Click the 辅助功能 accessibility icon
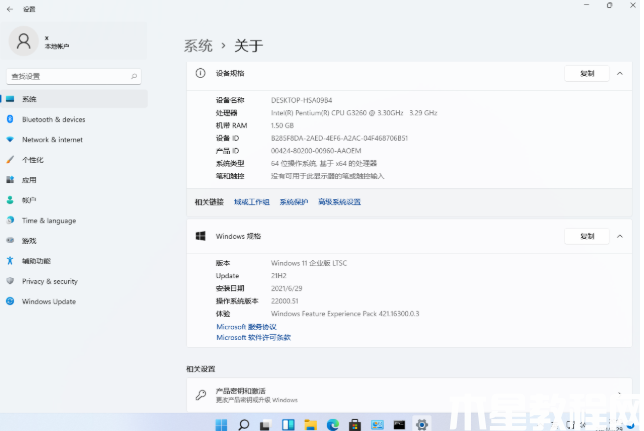This screenshot has width=644, height=431. pyautogui.click(x=10, y=261)
